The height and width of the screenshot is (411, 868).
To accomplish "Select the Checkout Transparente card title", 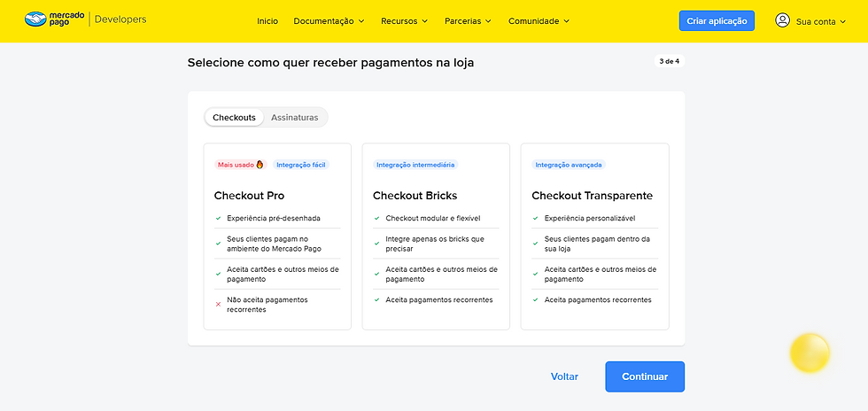I will click(593, 196).
